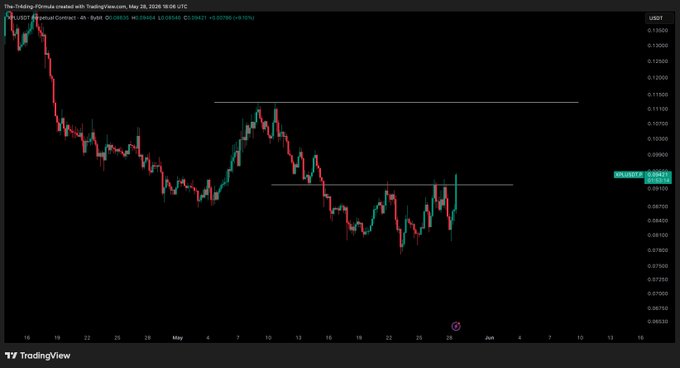The width and height of the screenshot is (680, 368).
Task: Click the 0.09900 price axis label
Action: pos(657,155)
